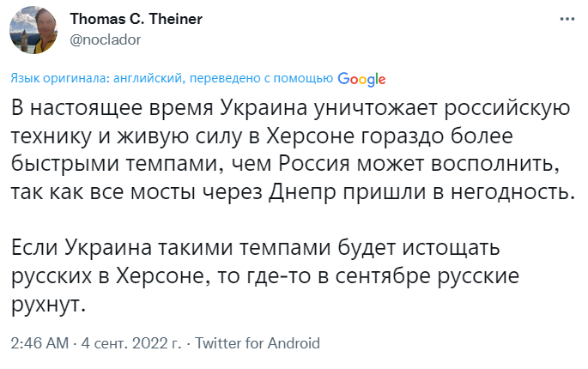The height and width of the screenshot is (369, 588).
Task: Open the 'Twitter for Android' source link
Action: [x=258, y=343]
